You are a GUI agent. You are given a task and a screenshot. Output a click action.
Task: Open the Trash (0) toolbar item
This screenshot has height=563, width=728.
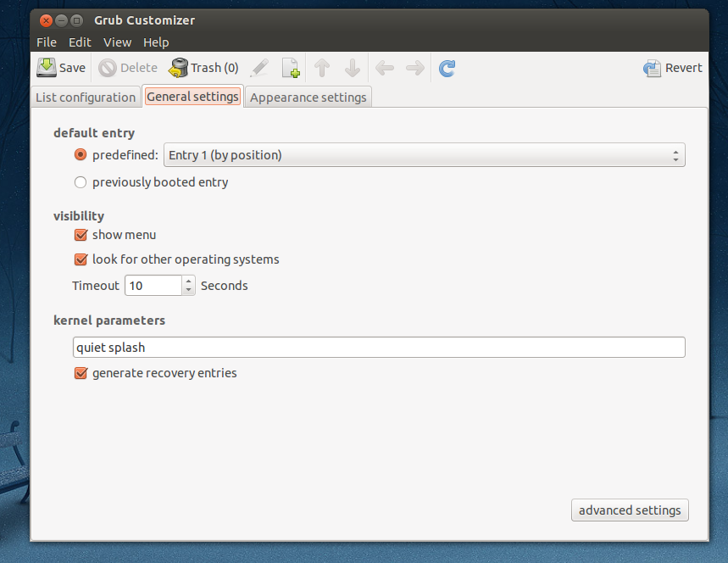tap(203, 68)
